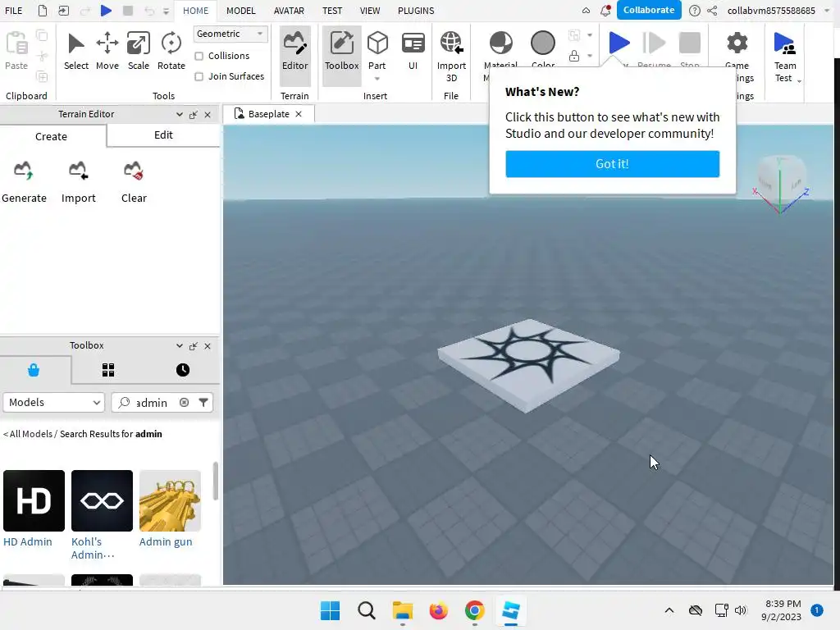Switch to the TEST ribbon tab

332,11
